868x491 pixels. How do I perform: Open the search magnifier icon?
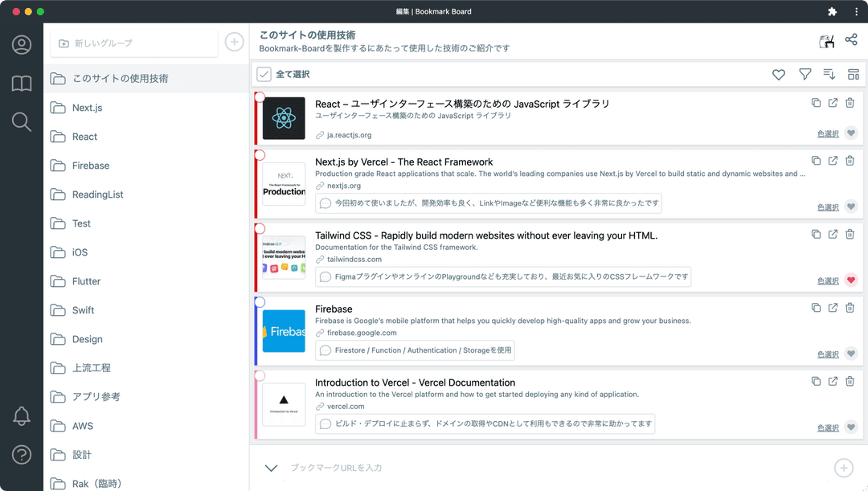[22, 122]
